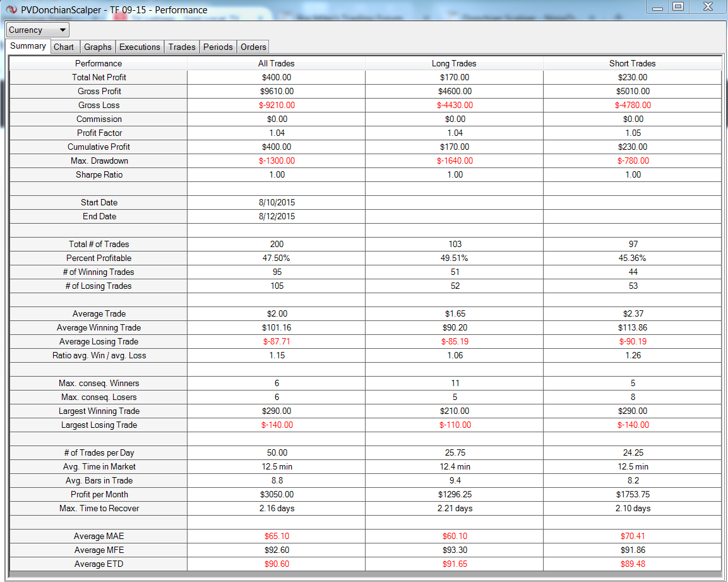
Task: Click the # of Trades per Day value 50.00
Action: click(277, 452)
